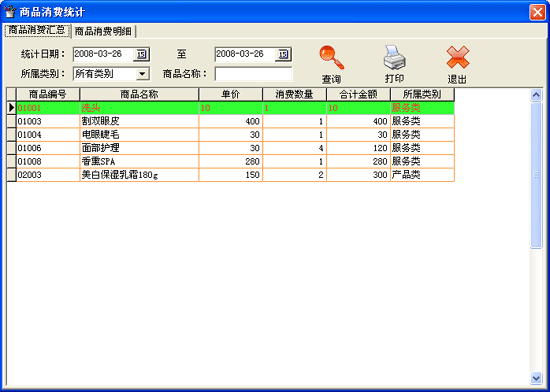Click the row selector for 02003
550x392 pixels.
(x=12, y=175)
